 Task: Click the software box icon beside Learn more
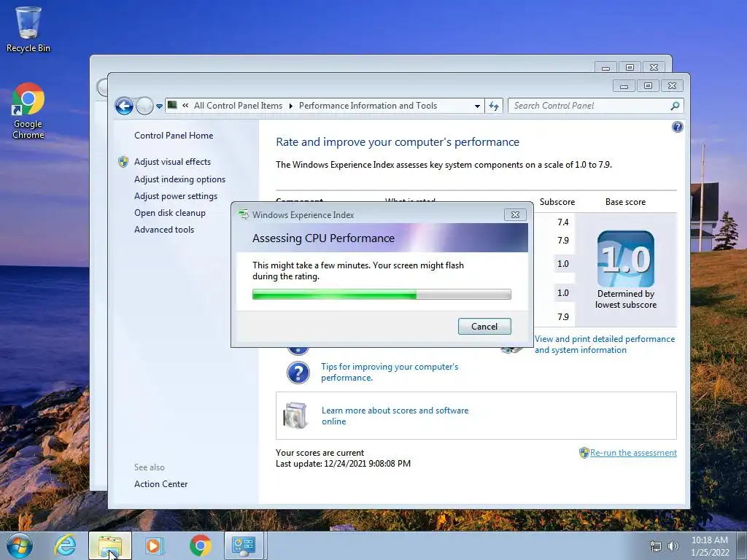click(295, 415)
